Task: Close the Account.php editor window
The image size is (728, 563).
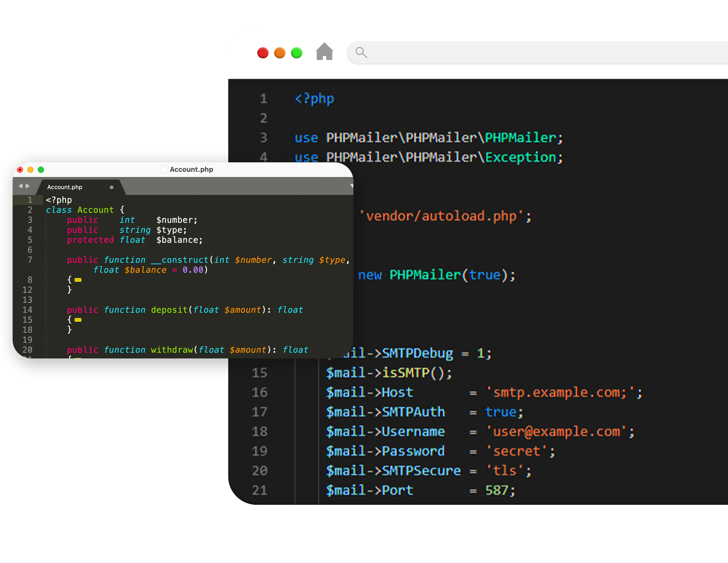Action: click(20, 170)
